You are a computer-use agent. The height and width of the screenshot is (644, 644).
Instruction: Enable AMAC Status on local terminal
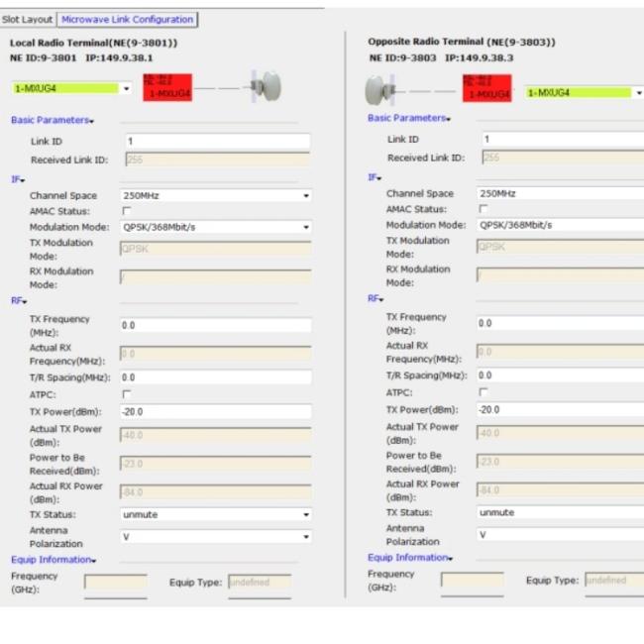pyautogui.click(x=127, y=211)
